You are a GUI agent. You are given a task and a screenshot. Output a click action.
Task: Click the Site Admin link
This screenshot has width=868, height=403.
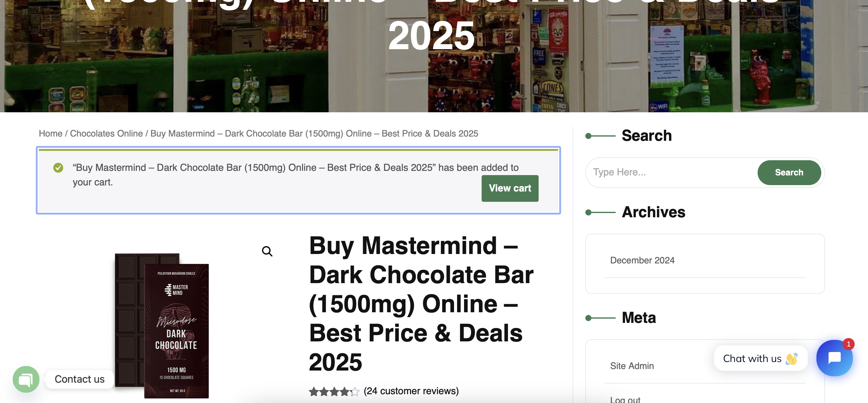click(x=631, y=366)
